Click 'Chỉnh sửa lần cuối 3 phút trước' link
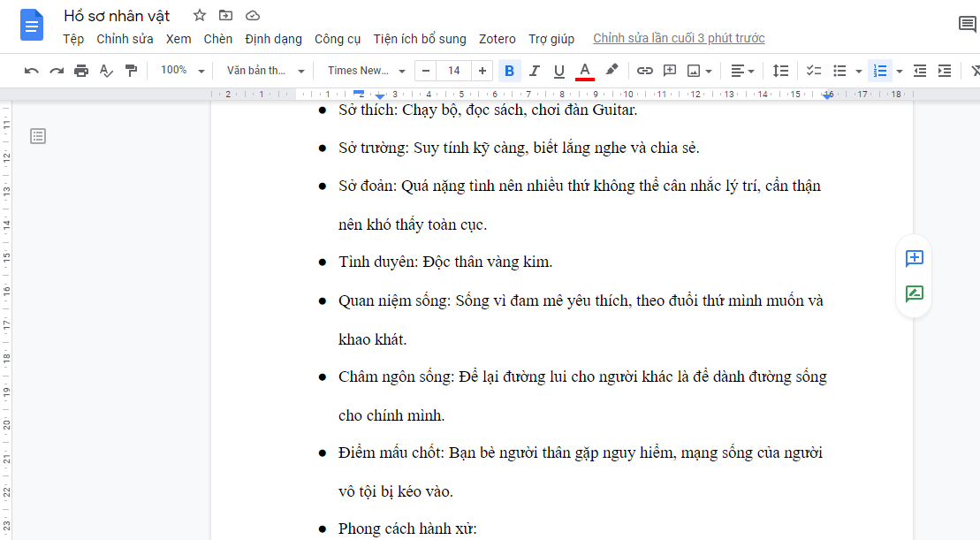Screen dimensions: 980x540 click(x=679, y=39)
